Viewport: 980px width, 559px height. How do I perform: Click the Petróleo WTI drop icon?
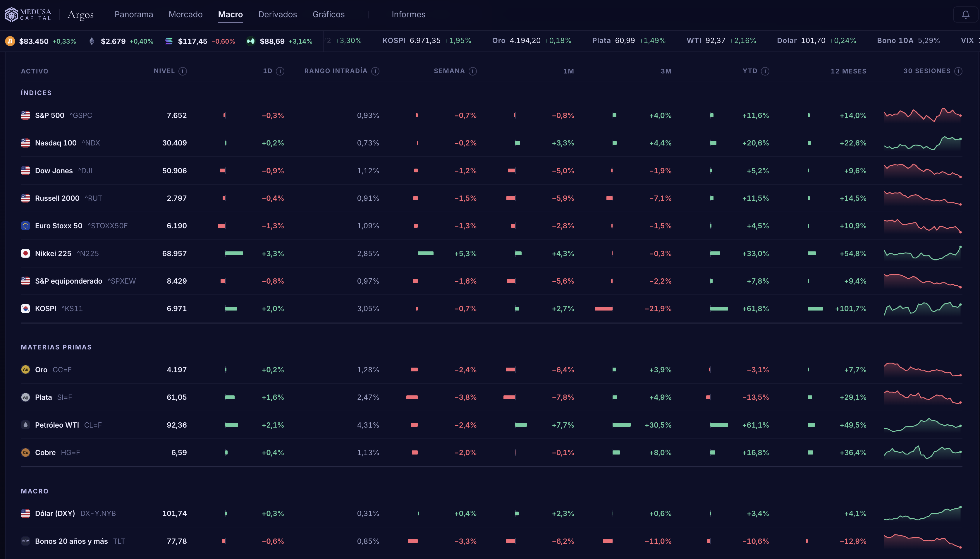(x=25, y=425)
